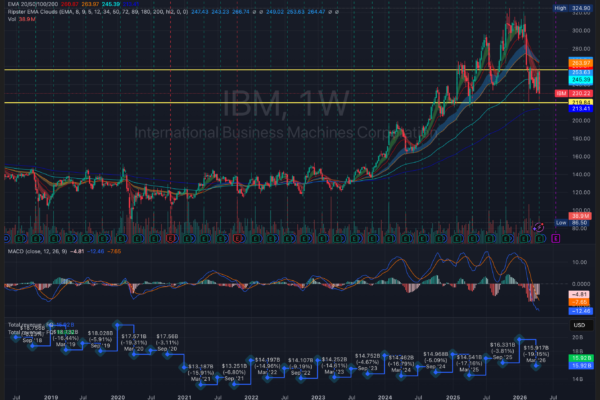Click 10.00 on the MACD axis
The height and width of the screenshot is (400, 600).
(580, 262)
